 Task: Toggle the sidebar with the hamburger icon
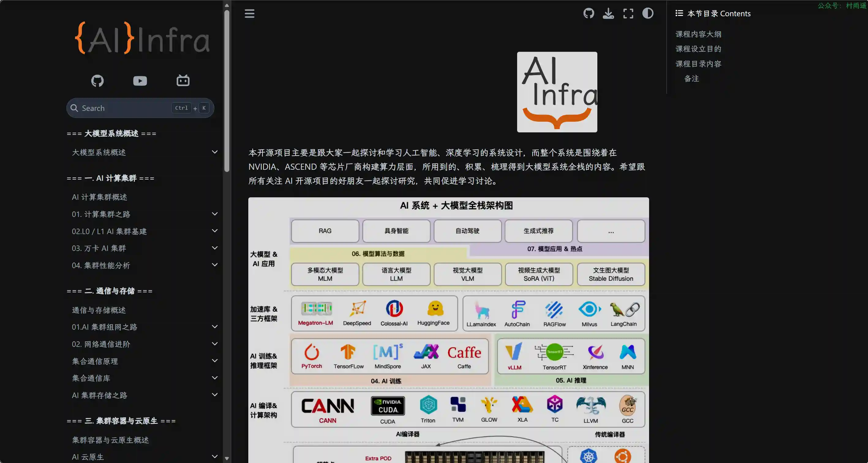coord(249,13)
